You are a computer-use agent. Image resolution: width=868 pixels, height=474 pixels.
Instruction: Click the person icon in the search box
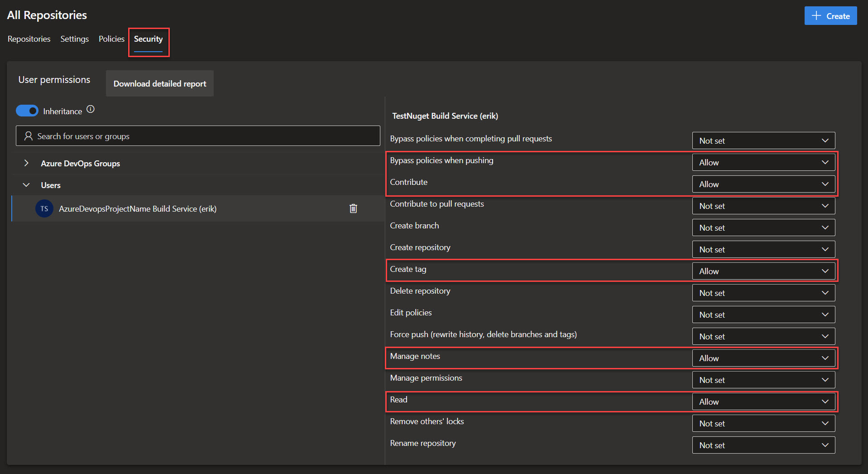pyautogui.click(x=28, y=136)
